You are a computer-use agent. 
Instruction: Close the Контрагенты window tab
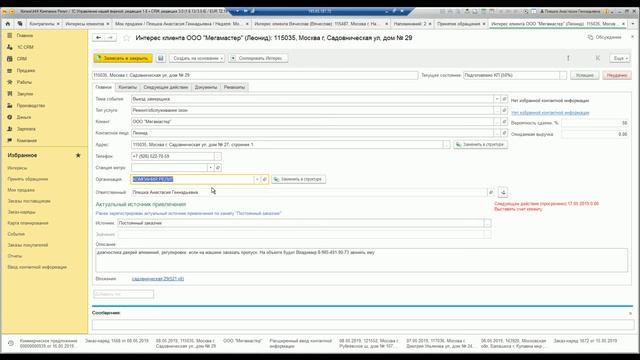coord(58,24)
